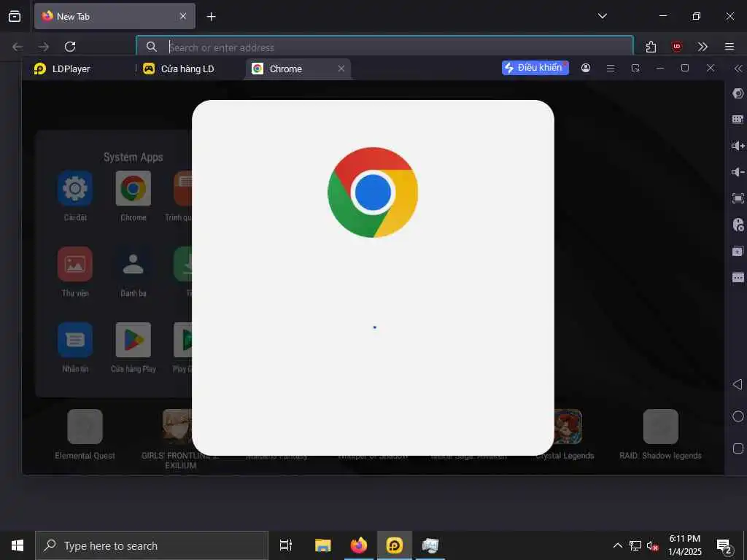Close the Chrome tab in LDPlayer

[341, 69]
